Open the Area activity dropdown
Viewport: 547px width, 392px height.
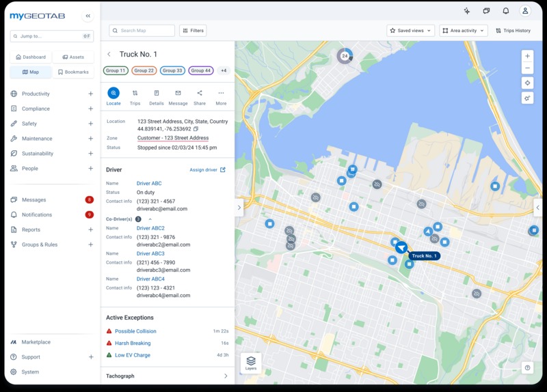point(464,31)
